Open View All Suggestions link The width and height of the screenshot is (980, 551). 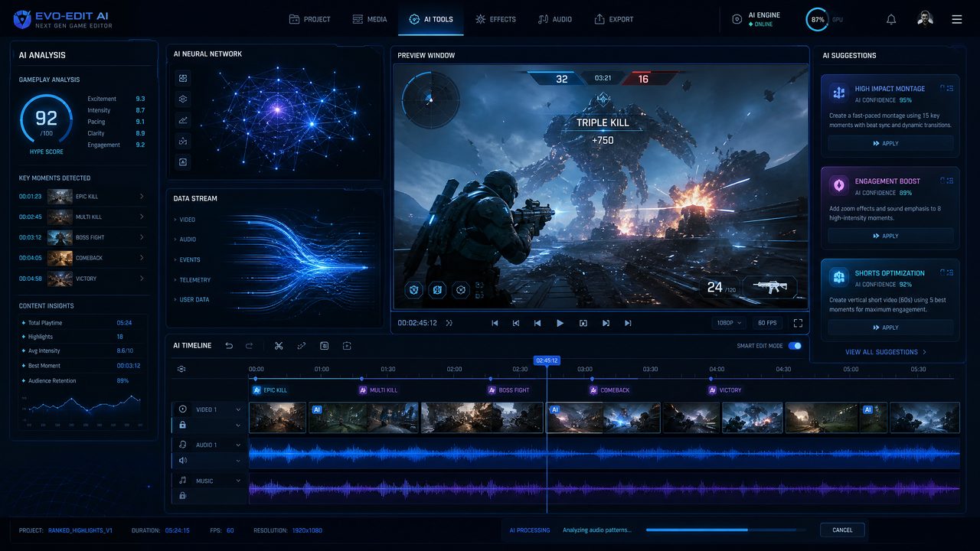886,352
